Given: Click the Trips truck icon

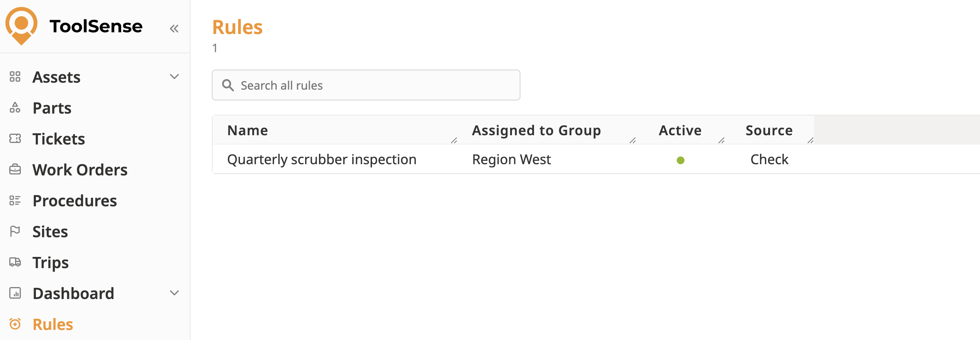Looking at the screenshot, I should pyautogui.click(x=15, y=262).
